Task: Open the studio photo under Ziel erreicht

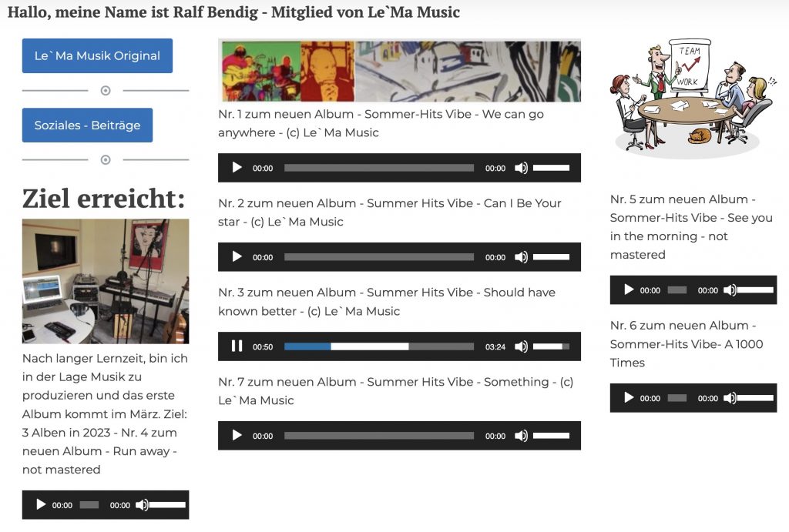Action: (x=106, y=281)
